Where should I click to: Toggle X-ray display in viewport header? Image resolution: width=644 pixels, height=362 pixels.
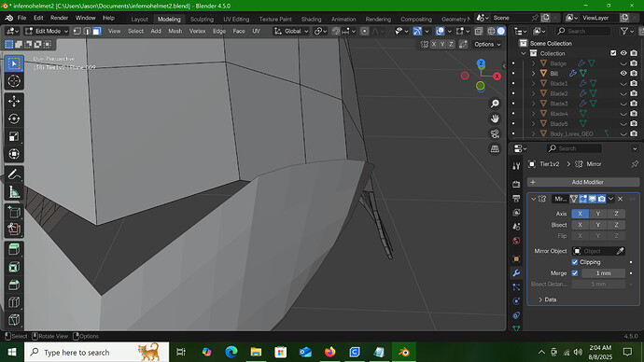(479, 31)
